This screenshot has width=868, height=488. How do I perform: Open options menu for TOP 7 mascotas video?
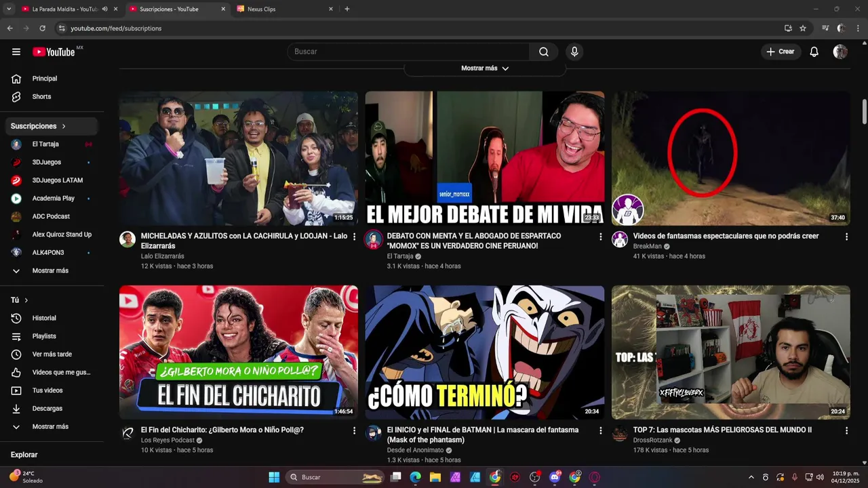[846, 430]
